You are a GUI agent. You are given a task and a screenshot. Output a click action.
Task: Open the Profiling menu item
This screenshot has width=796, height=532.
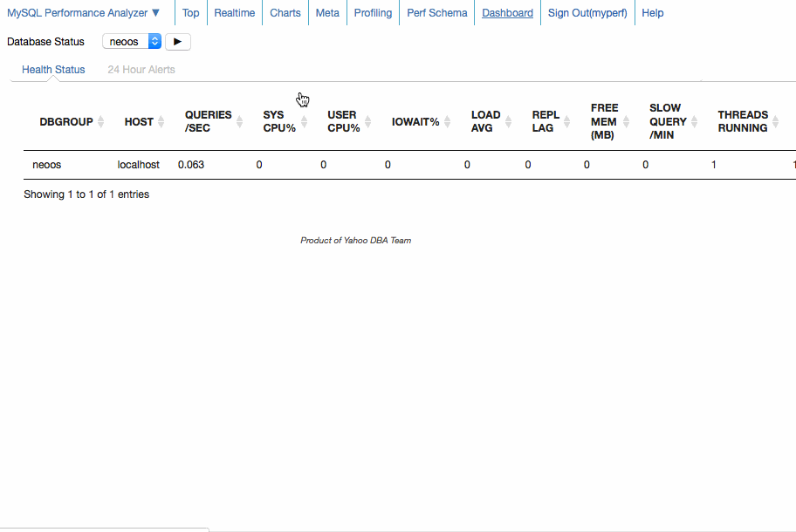point(373,12)
